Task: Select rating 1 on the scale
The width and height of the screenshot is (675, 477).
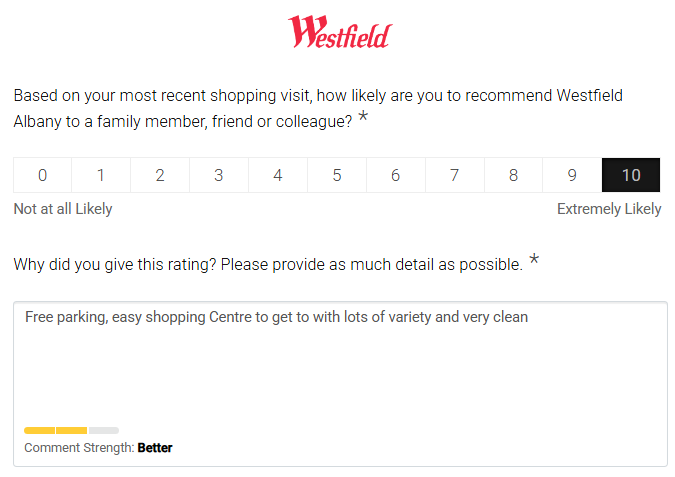Action: point(101,175)
